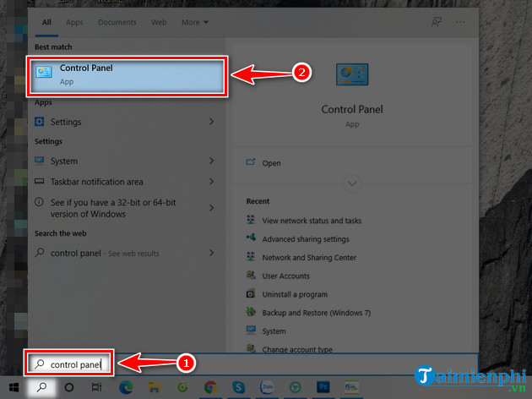Click the info icon beside 32-bit or 64-bit

point(39,202)
